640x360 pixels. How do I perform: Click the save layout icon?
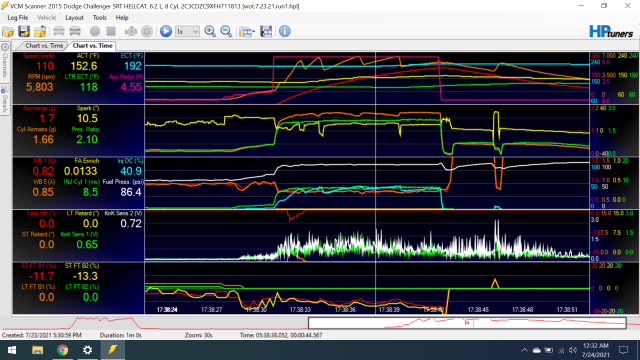point(266,31)
